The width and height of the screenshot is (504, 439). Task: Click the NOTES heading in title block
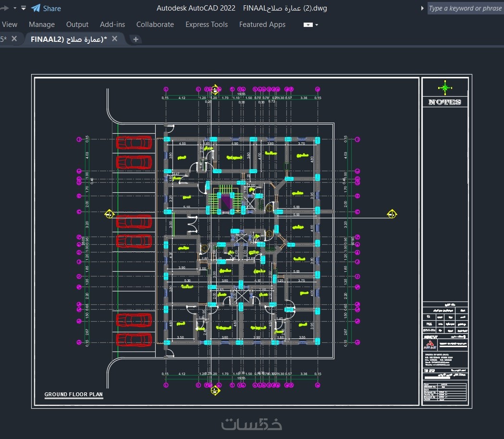[x=445, y=102]
